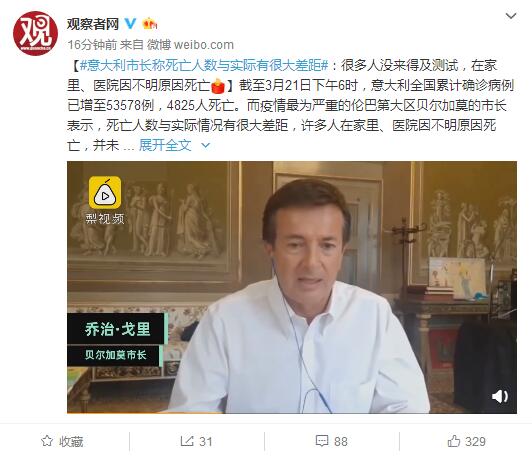The height and width of the screenshot is (459, 532).
Task: Add post to favorites with 收藏
Action: tap(62, 441)
